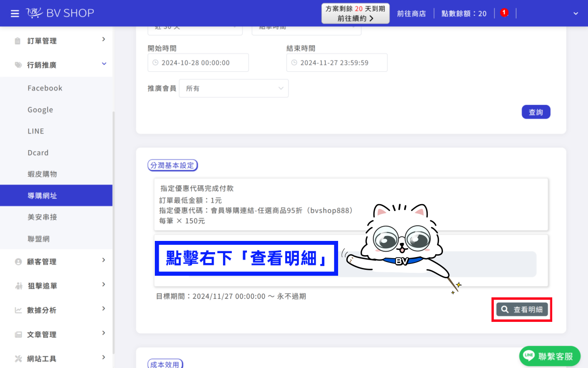This screenshot has width=588, height=368.
Task: Click the 前往商店 link
Action: pos(412,14)
